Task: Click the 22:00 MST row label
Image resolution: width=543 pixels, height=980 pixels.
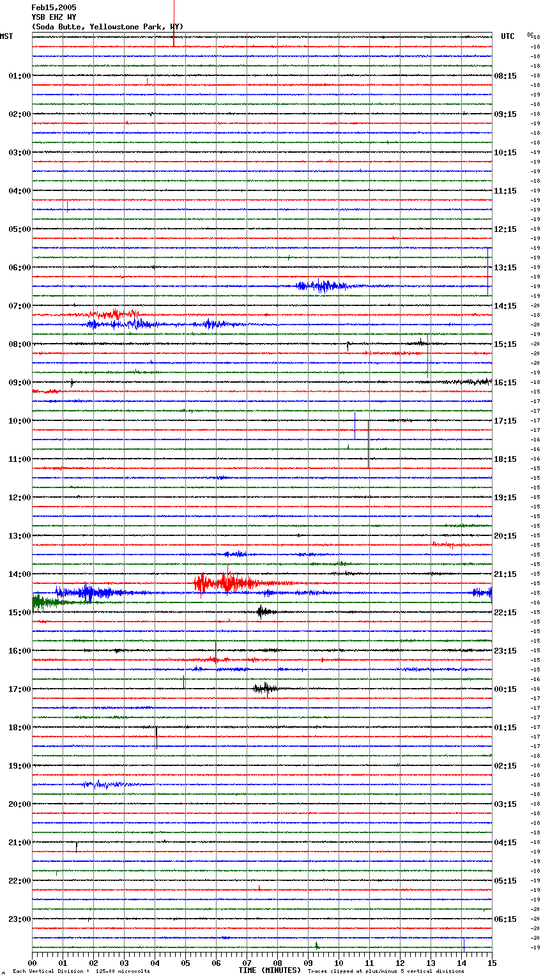Action: 20,881
